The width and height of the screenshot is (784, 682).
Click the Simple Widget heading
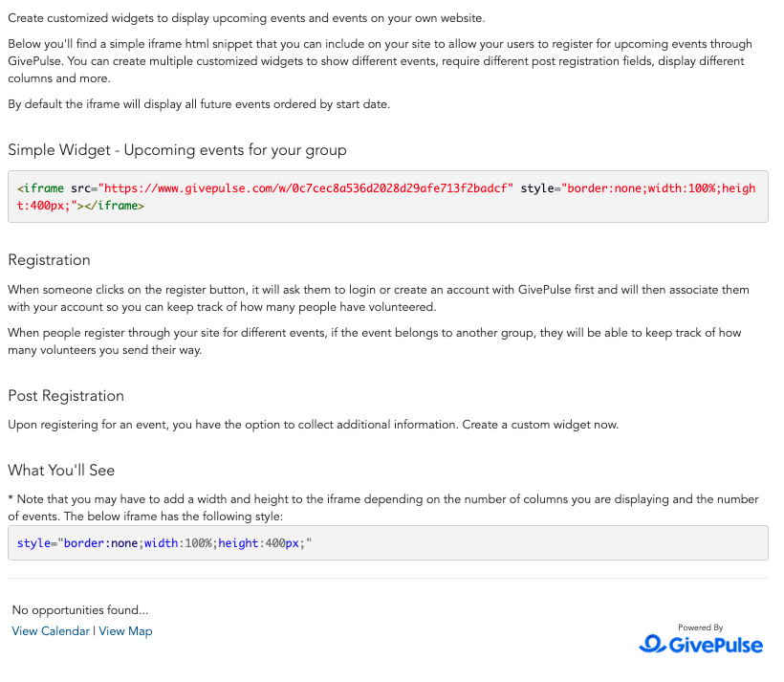[x=177, y=150]
